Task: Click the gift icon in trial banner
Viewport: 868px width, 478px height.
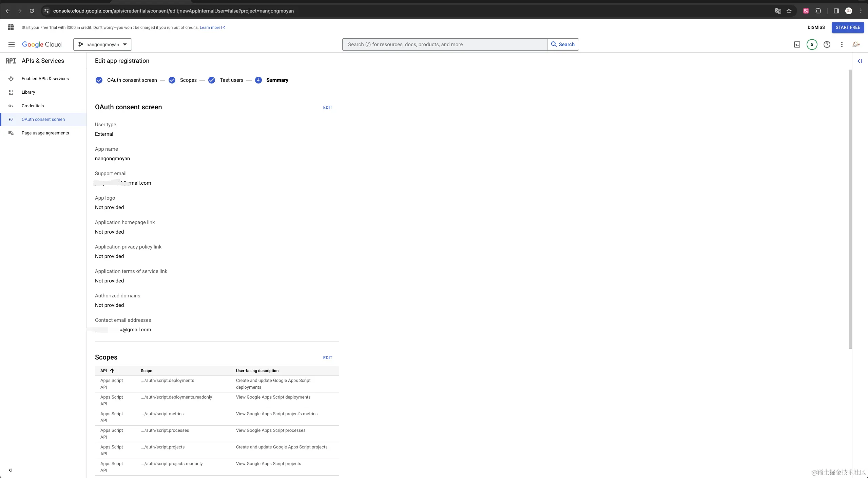Action: [x=11, y=27]
